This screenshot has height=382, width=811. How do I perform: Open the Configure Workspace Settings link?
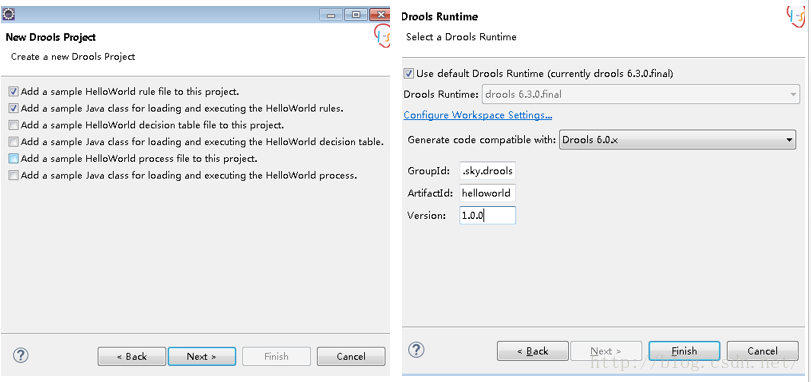(477, 115)
